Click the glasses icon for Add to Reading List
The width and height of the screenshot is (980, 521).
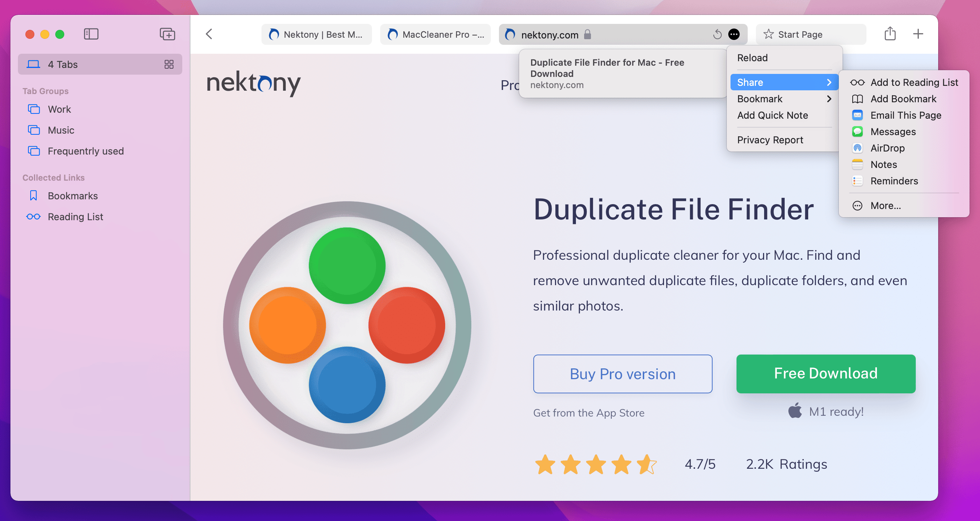857,82
